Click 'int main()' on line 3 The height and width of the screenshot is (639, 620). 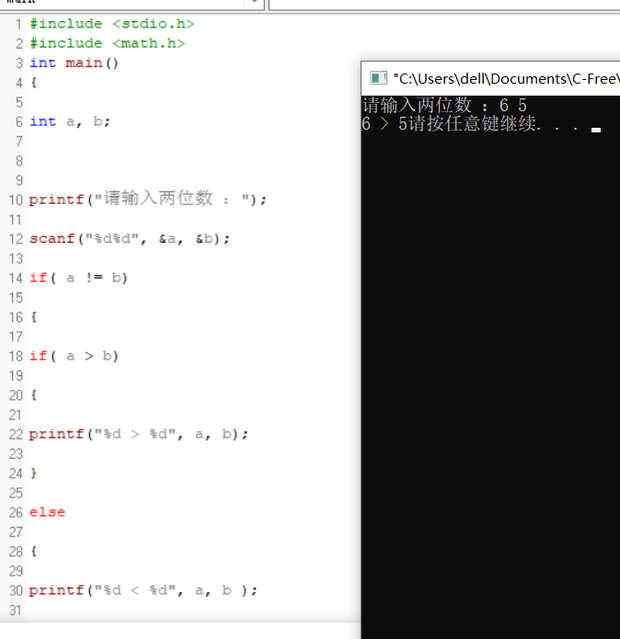coord(74,63)
